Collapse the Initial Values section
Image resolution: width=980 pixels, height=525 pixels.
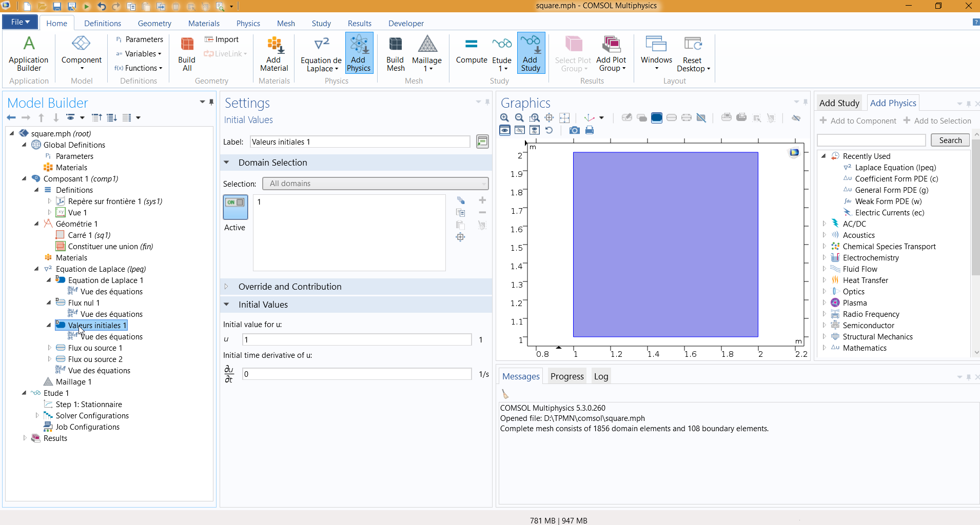point(226,305)
